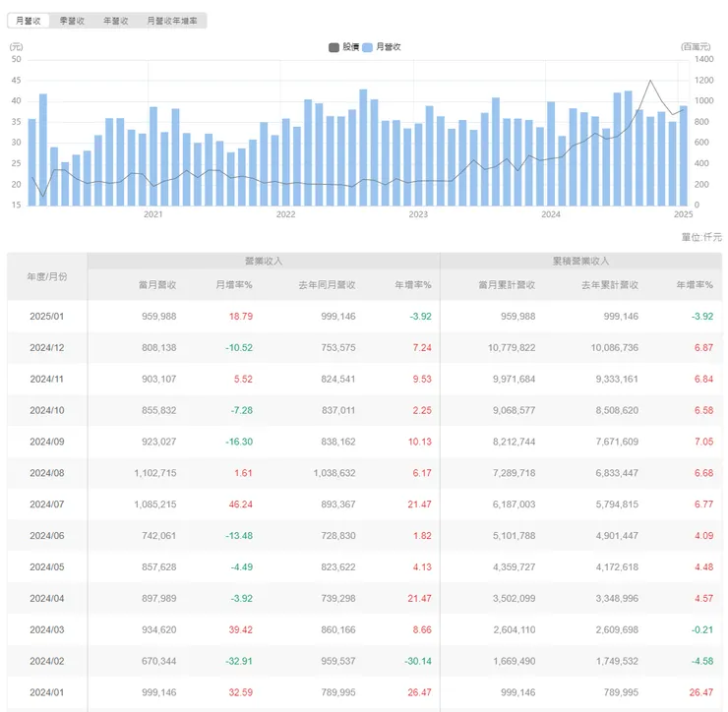Click the 32.59 monthly growth value
728x712 pixels.
[241, 692]
